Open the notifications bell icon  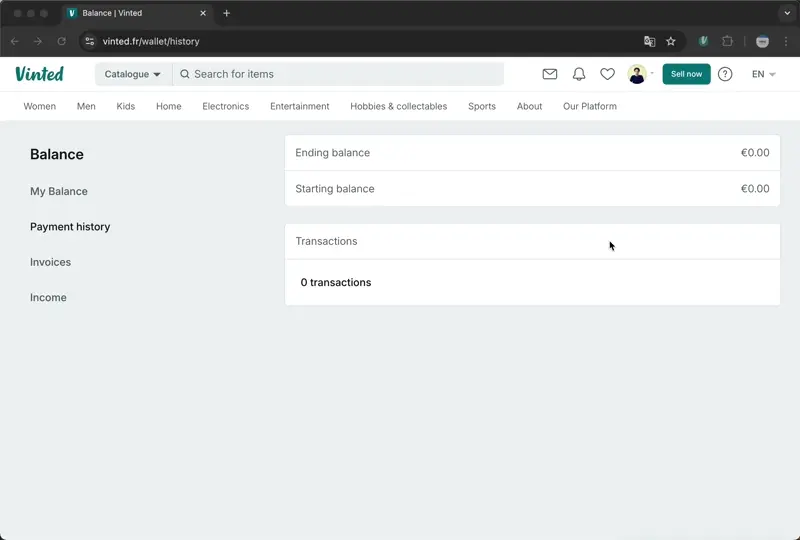579,74
